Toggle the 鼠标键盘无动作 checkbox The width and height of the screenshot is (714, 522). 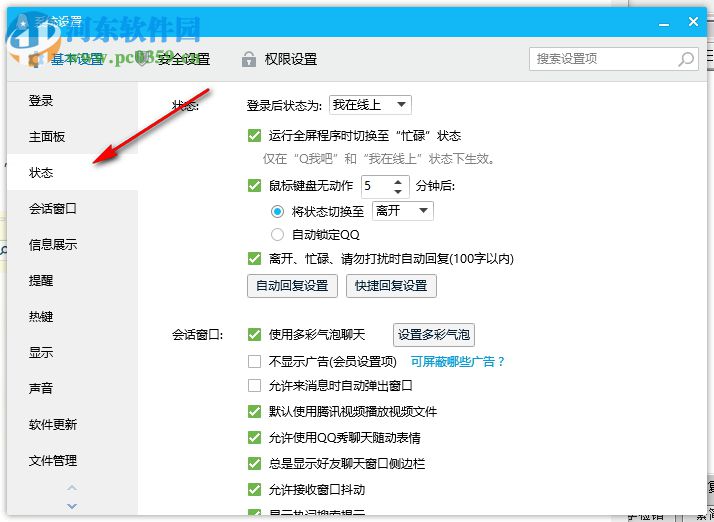254,185
